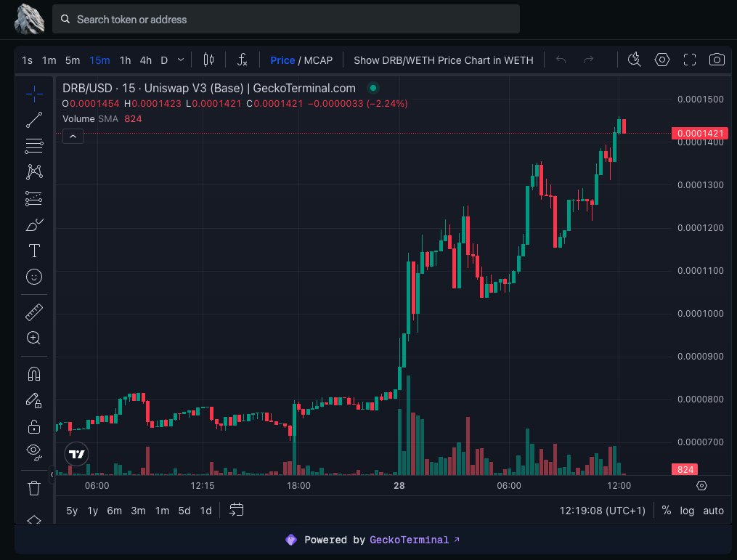Switch to the 1m interval in top bar
The width and height of the screenshot is (737, 560).
49,60
